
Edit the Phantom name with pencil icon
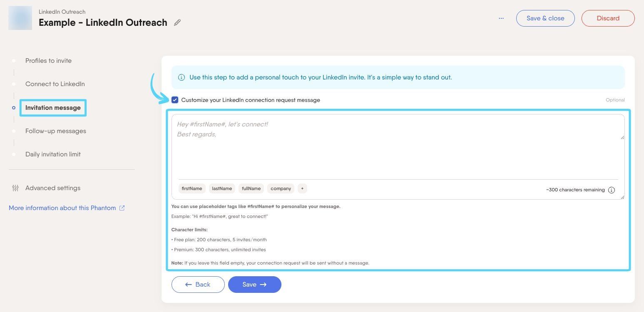click(177, 23)
